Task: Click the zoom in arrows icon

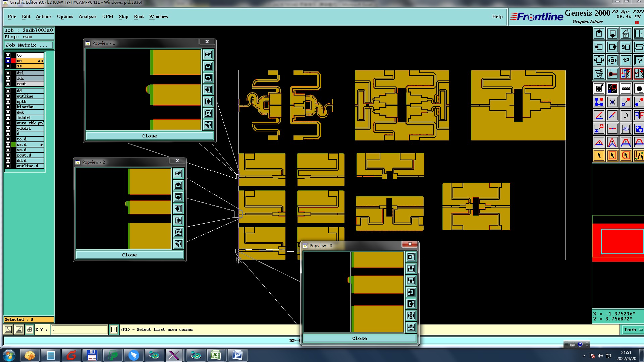Action: click(599, 60)
